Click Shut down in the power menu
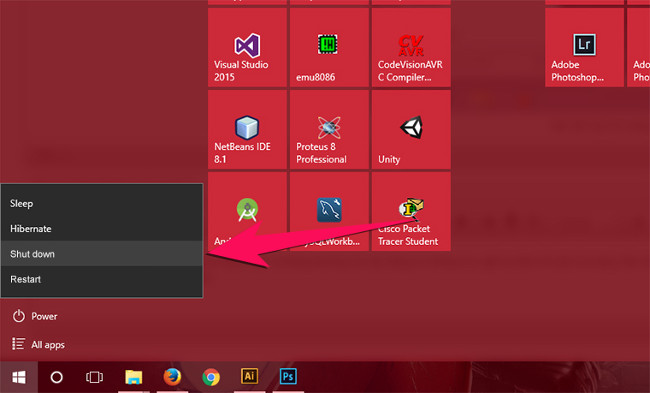 tap(102, 254)
